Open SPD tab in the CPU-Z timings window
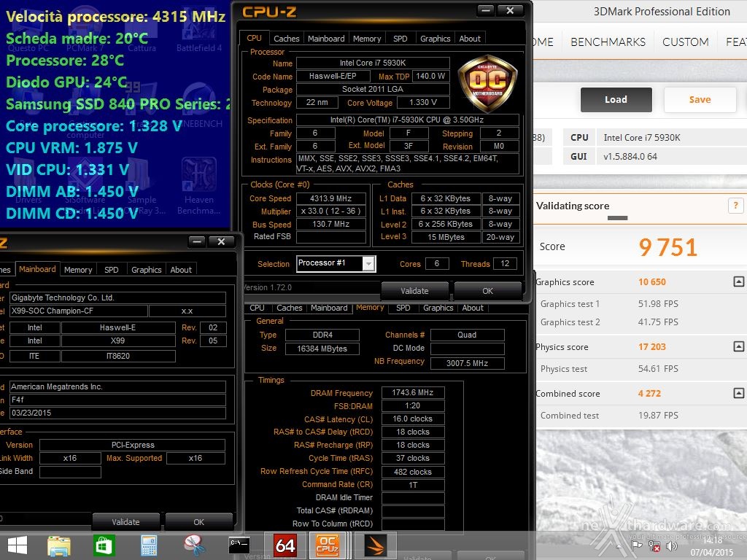The image size is (747, 560). (403, 308)
